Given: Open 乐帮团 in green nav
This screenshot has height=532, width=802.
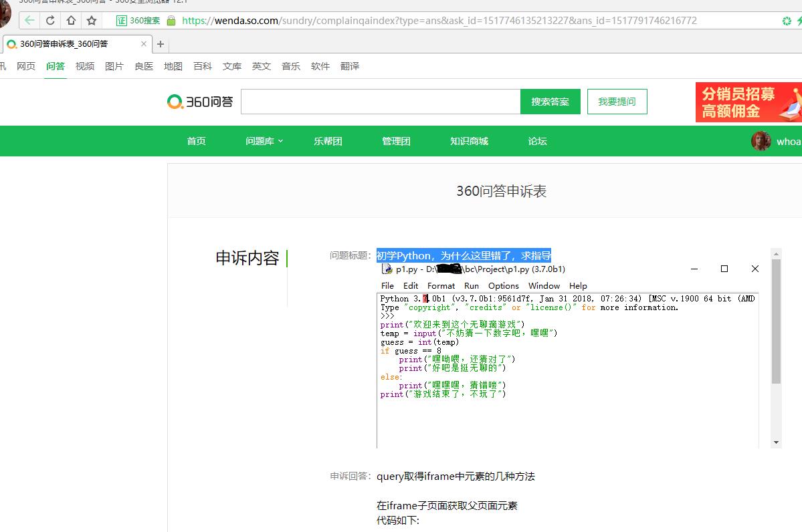Looking at the screenshot, I should tap(328, 141).
